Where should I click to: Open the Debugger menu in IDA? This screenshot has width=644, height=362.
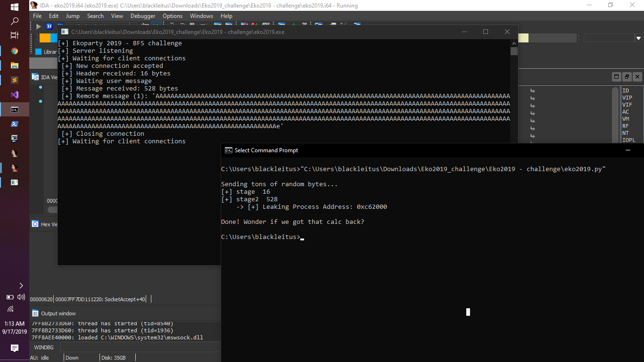point(143,16)
